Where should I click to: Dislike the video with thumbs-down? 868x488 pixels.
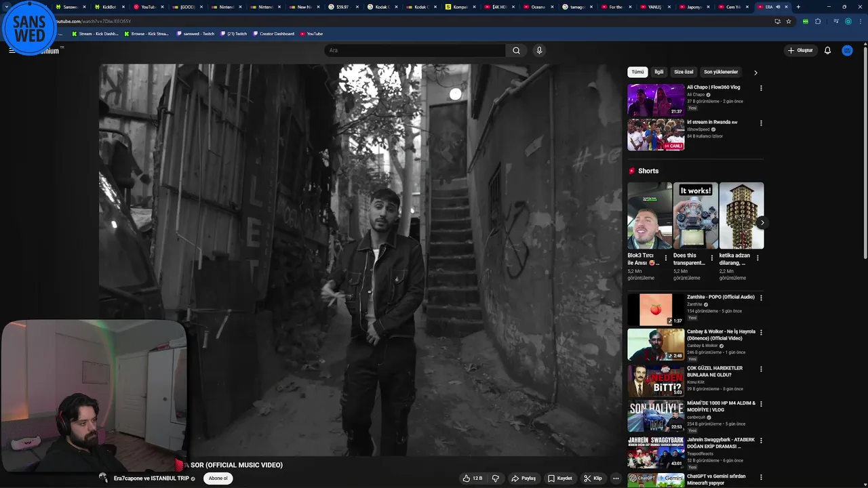tap(495, 479)
